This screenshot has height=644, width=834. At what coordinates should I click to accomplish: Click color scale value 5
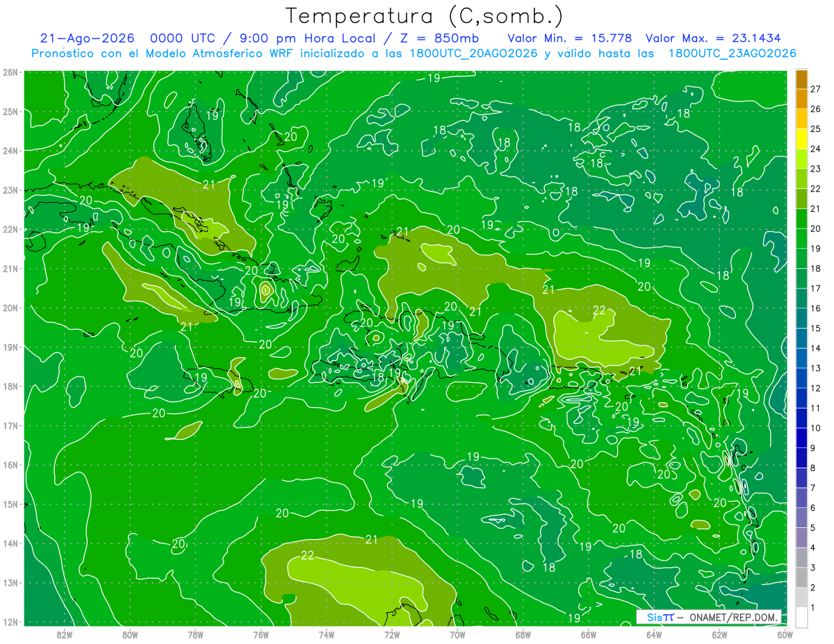(x=813, y=528)
